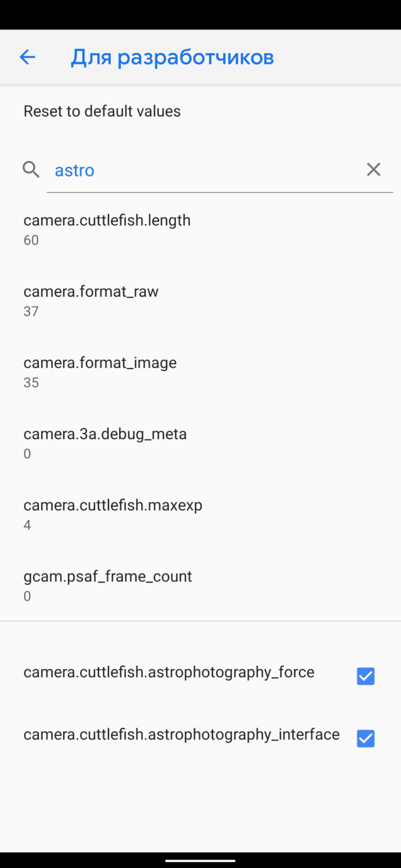The width and height of the screenshot is (401, 868).
Task: Tap value 60 under camera.cuttlefish.length
Action: tap(31, 240)
